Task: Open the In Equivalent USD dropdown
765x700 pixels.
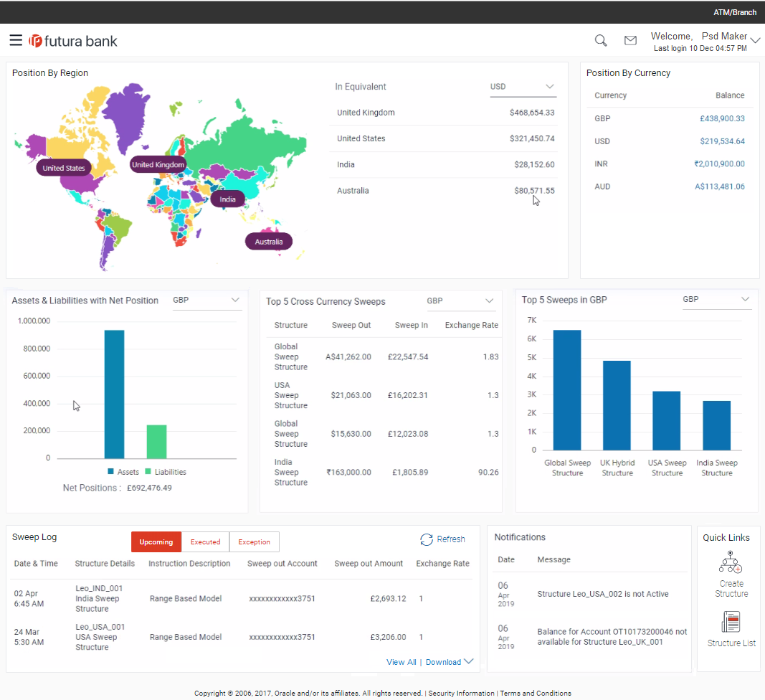Action: click(523, 87)
